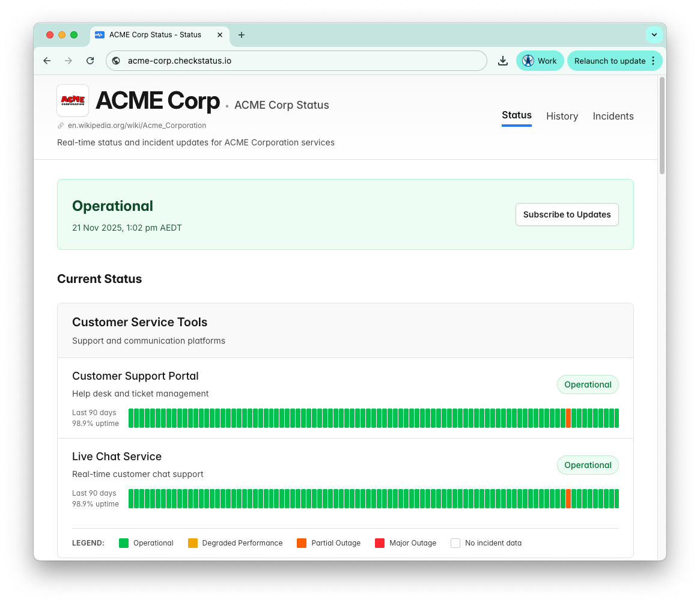The height and width of the screenshot is (605, 700).
Task: Switch to the History tab
Action: pos(562,116)
